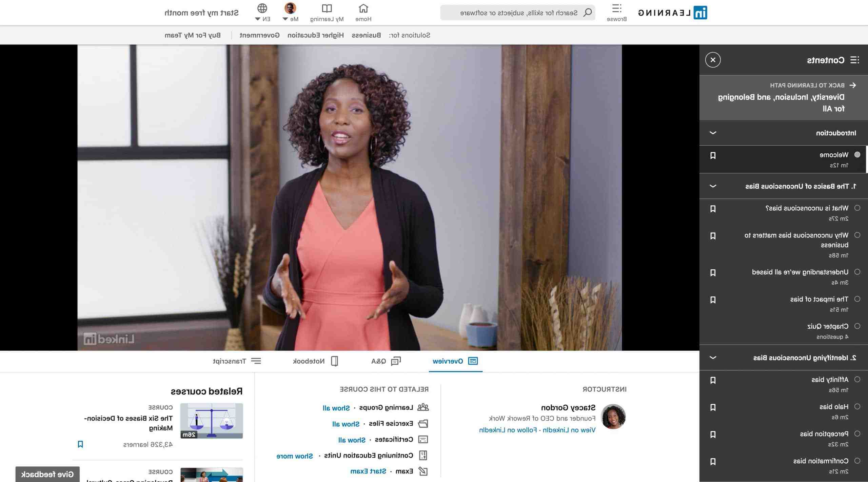Image resolution: width=868 pixels, height=482 pixels.
Task: Click Stacey Gordon instructor photo
Action: tap(613, 417)
